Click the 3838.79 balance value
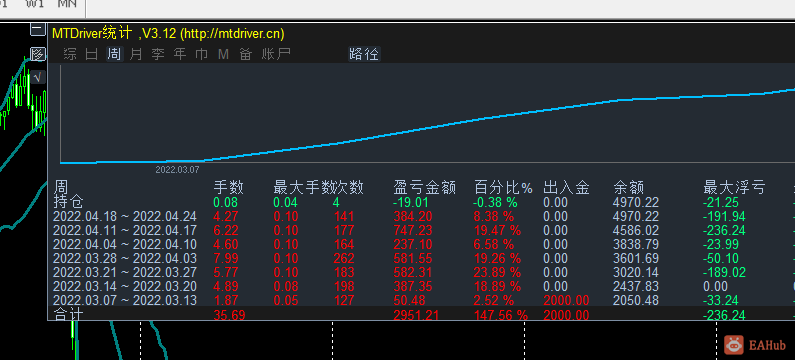The image size is (795, 360). point(636,244)
